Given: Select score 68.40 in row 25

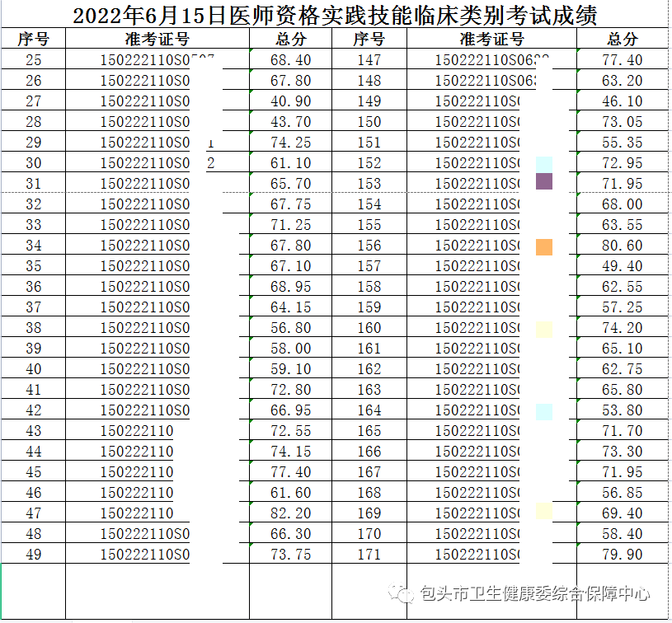Looking at the screenshot, I should click(x=290, y=59).
